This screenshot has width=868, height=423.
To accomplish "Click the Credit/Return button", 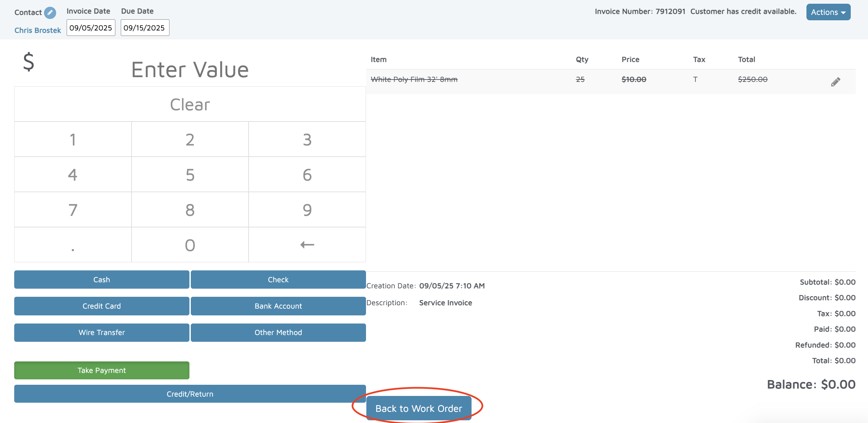I will coord(190,394).
